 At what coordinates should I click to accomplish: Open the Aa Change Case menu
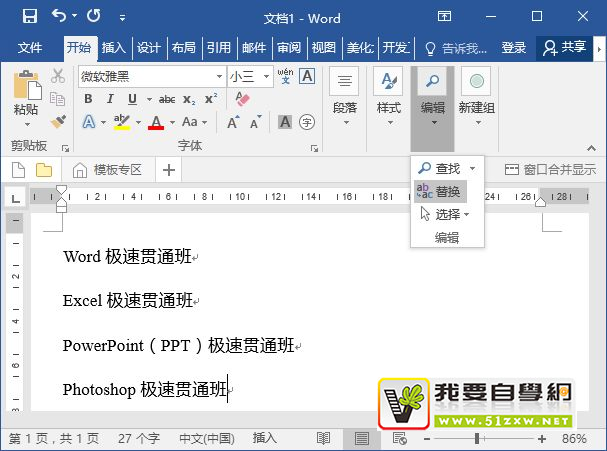click(x=194, y=122)
